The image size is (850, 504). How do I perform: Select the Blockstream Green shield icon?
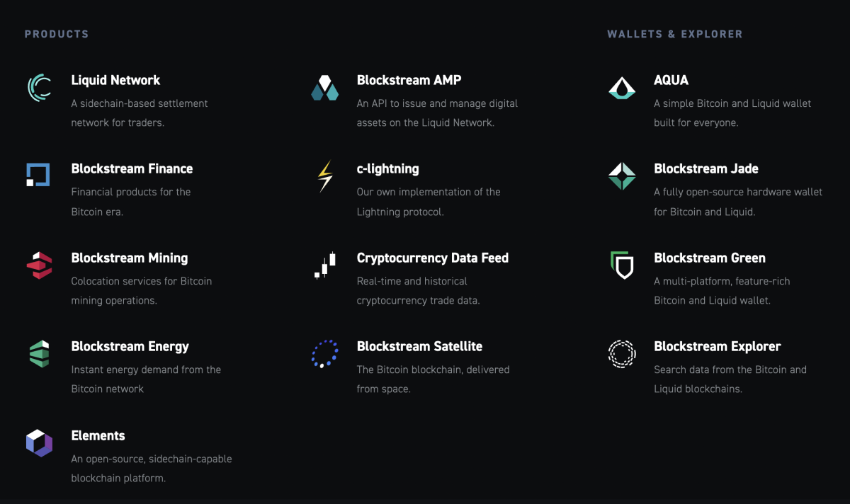(x=621, y=265)
